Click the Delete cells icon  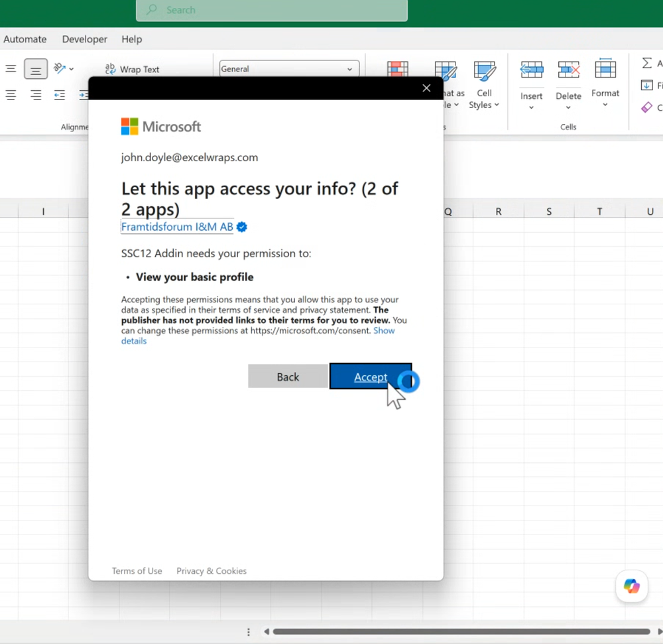(568, 70)
